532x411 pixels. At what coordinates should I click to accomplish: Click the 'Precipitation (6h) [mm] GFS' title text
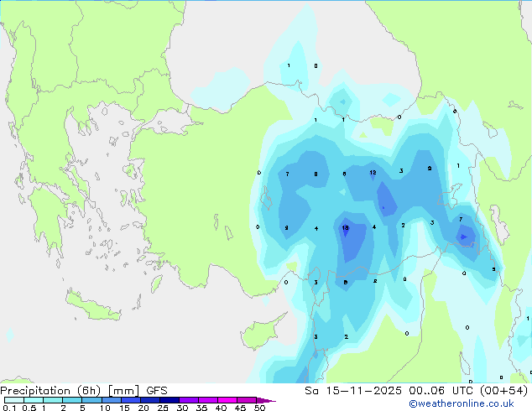click(x=84, y=391)
